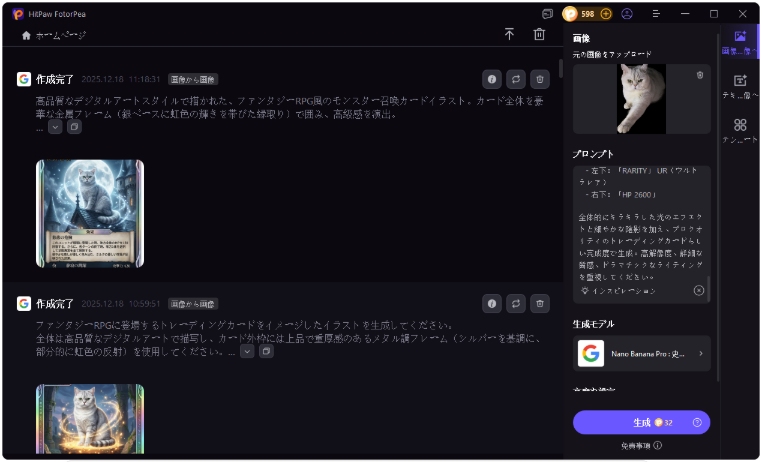Screen dimensions: 762x462
Task: Click the trash icon in the header bar
Action: tap(539, 34)
